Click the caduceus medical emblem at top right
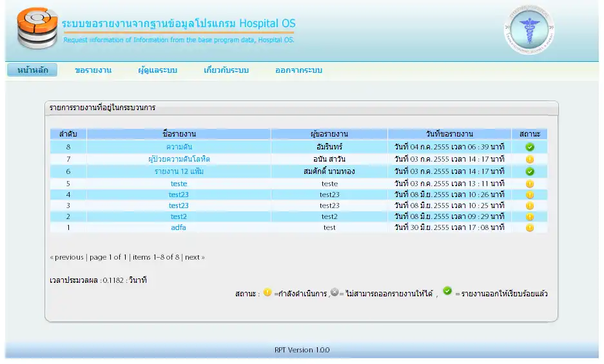Viewport: 604px width, 364px height. (529, 29)
